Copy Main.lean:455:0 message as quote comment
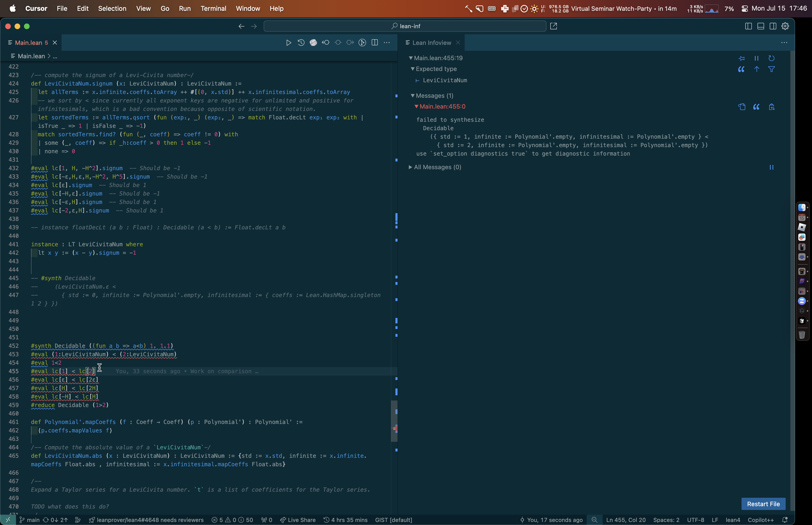 [x=756, y=107]
